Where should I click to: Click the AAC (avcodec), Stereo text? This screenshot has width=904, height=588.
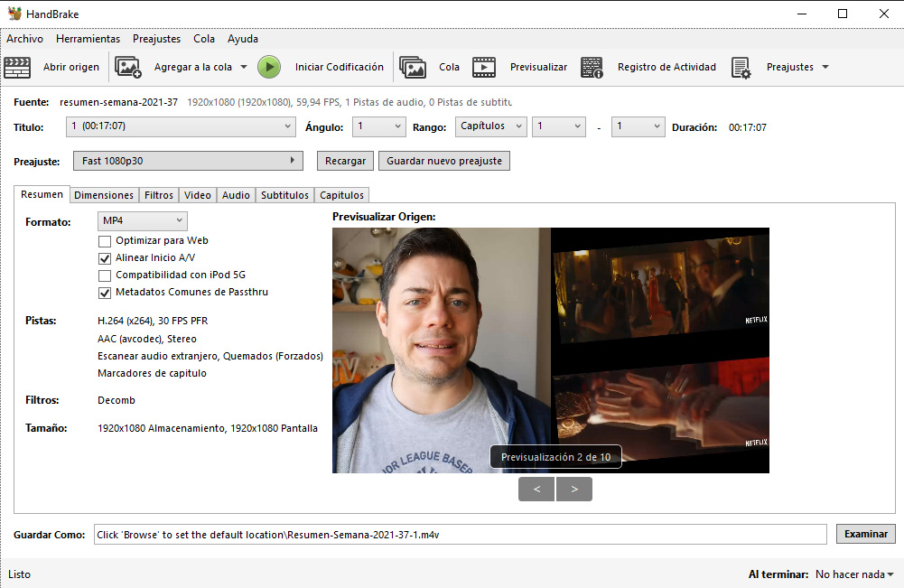click(x=147, y=339)
